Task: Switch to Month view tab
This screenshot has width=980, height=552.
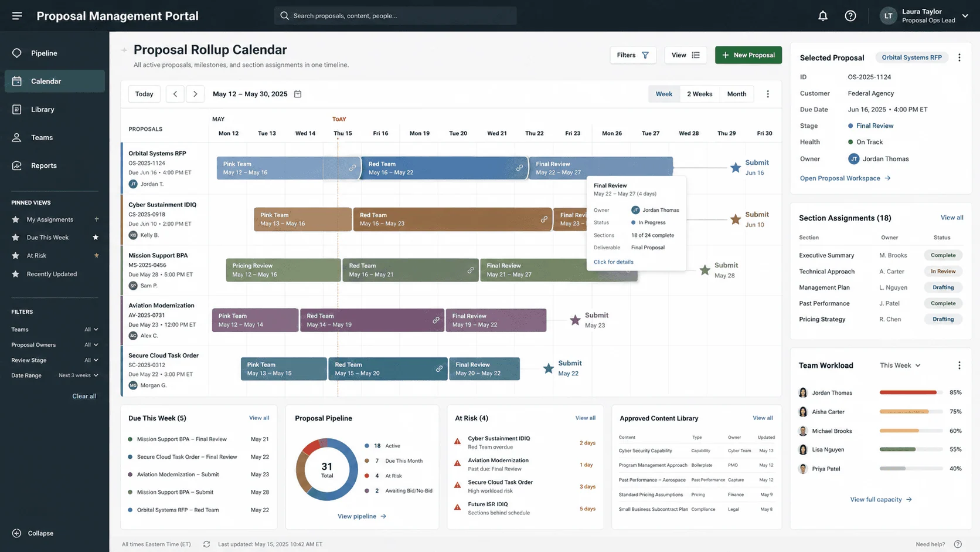Action: pyautogui.click(x=737, y=94)
